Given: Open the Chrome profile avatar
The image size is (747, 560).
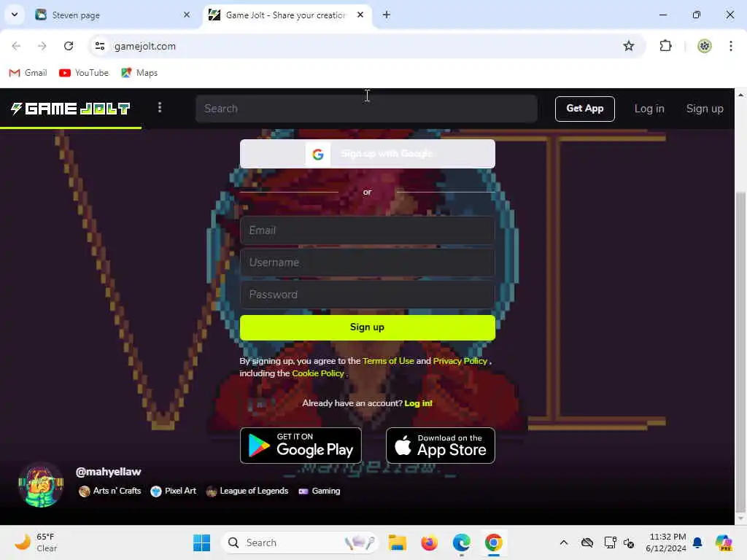Looking at the screenshot, I should click(x=705, y=46).
